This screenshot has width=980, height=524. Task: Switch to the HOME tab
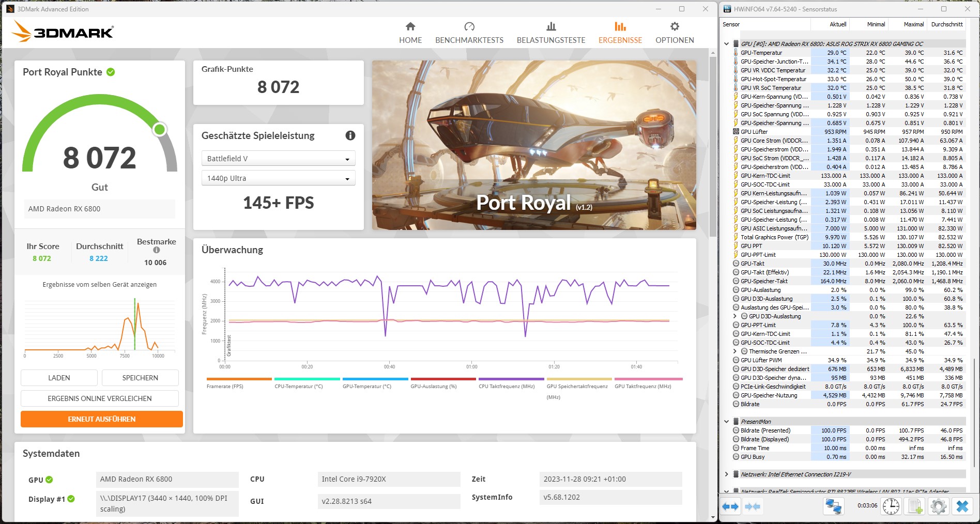[x=410, y=33]
